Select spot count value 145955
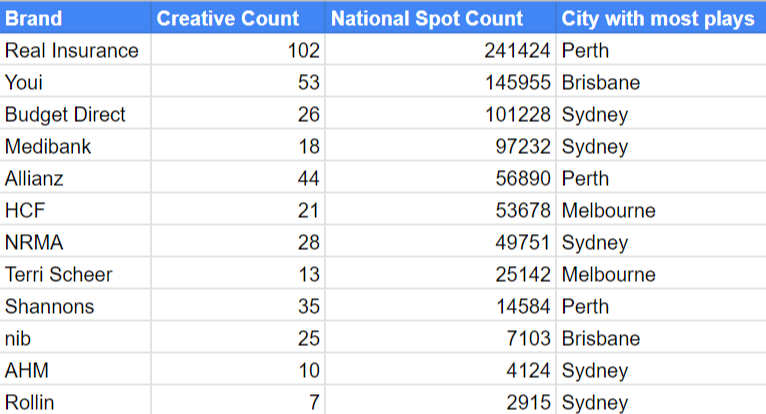 tap(440, 81)
